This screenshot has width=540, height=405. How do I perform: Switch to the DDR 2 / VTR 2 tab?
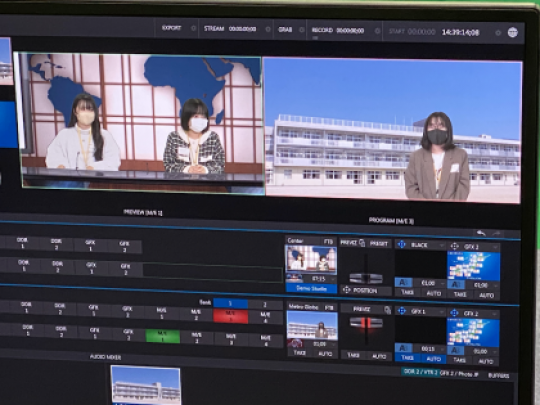point(420,372)
